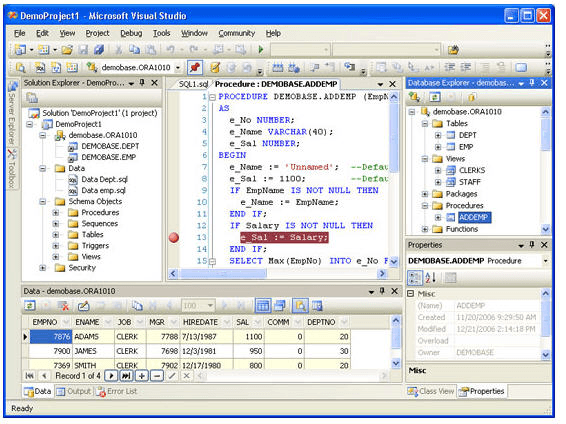Toggle auto-hide pin on Properties panel
The width and height of the screenshot is (566, 424).
point(532,245)
